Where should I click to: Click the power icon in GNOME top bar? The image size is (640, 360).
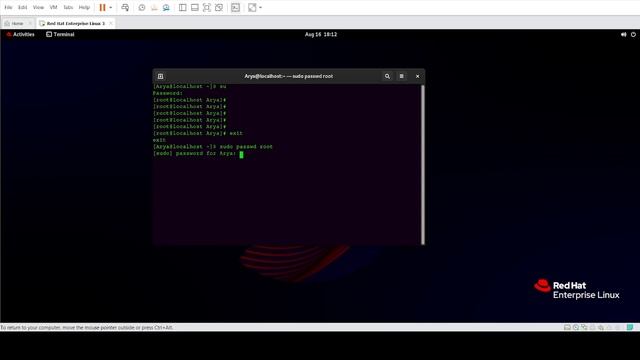[633, 35]
